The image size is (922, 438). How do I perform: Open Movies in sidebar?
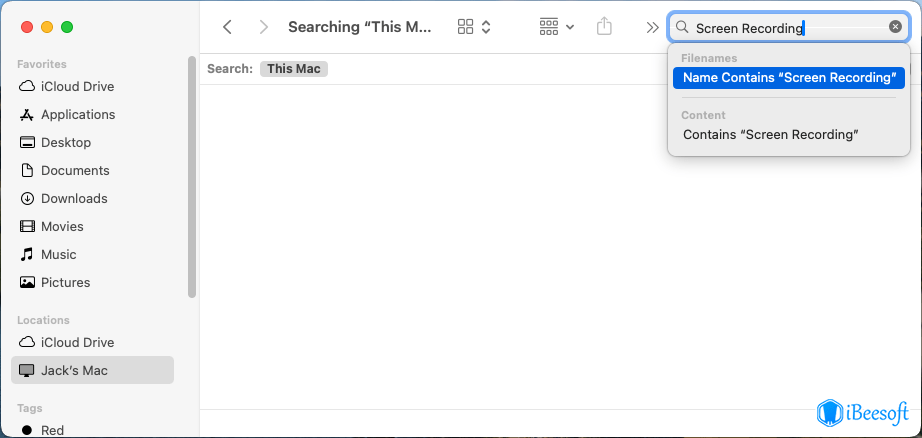tap(62, 226)
